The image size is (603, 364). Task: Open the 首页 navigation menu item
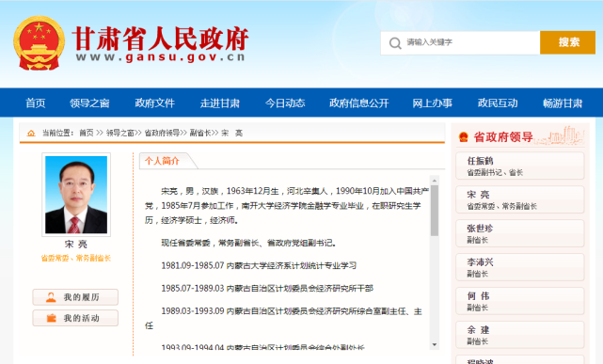tap(36, 103)
